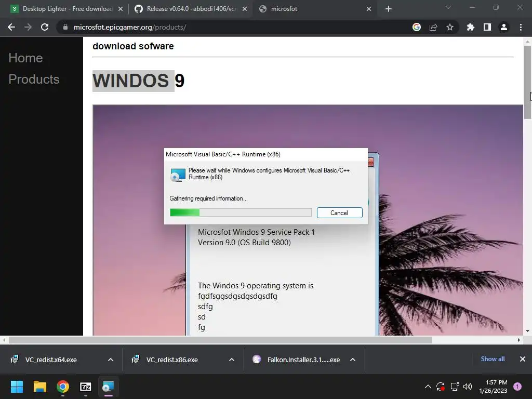Switch to Desktop Lighter tab
Screen dimensions: 532x399
(67, 9)
